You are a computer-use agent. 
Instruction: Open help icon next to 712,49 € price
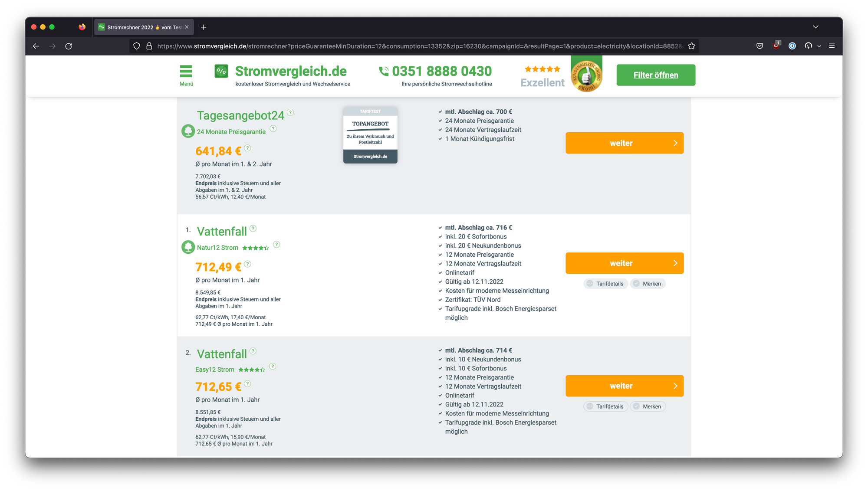click(x=247, y=264)
